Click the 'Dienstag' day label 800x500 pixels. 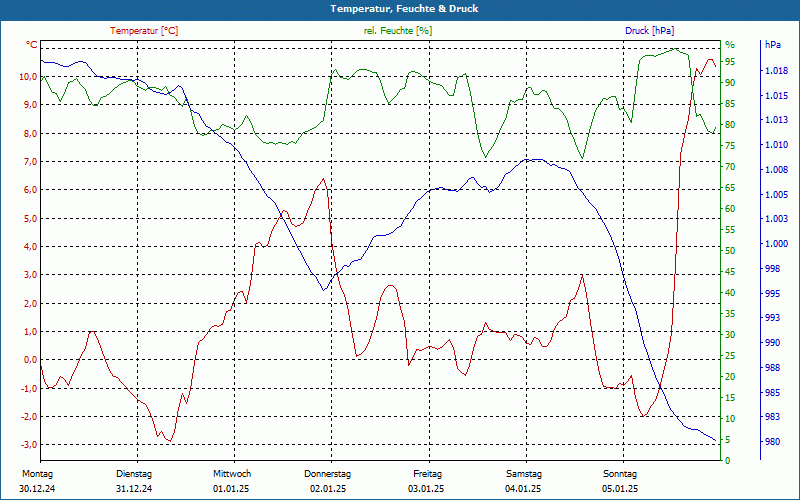click(x=134, y=474)
